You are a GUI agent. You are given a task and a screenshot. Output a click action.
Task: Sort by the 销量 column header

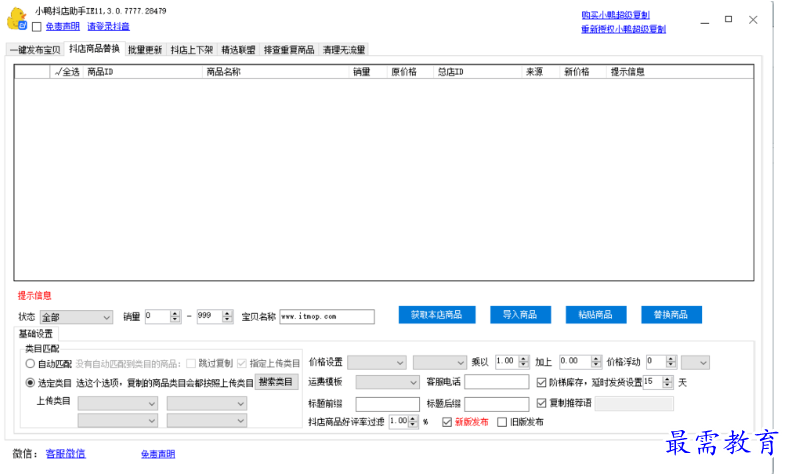point(368,72)
